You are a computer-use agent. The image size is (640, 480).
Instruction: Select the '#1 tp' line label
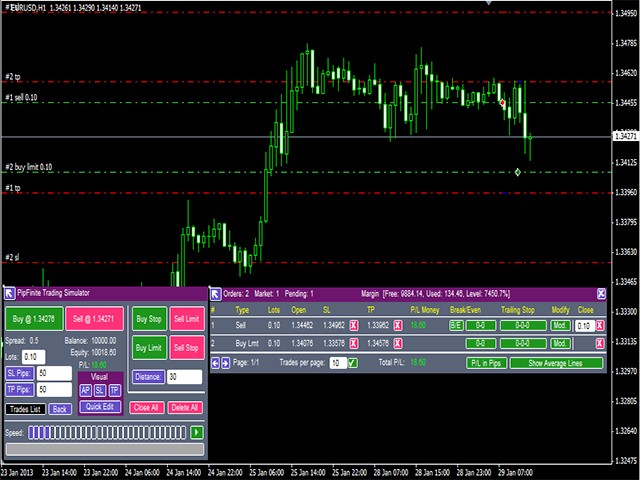[x=13, y=188]
